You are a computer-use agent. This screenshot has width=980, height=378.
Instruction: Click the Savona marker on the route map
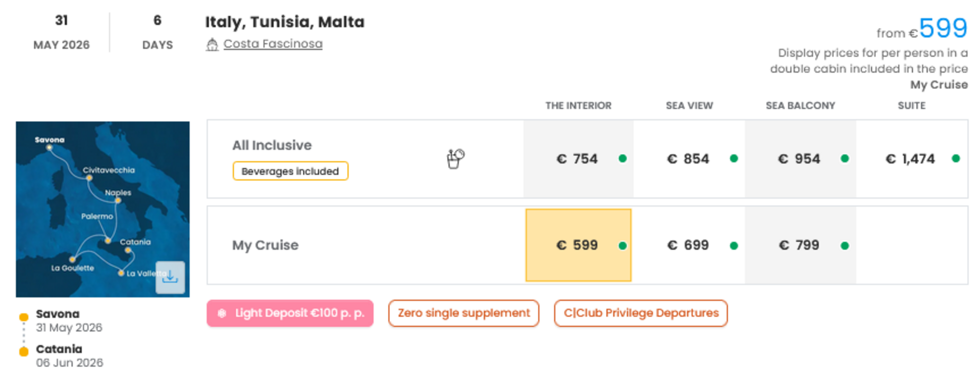click(x=50, y=147)
